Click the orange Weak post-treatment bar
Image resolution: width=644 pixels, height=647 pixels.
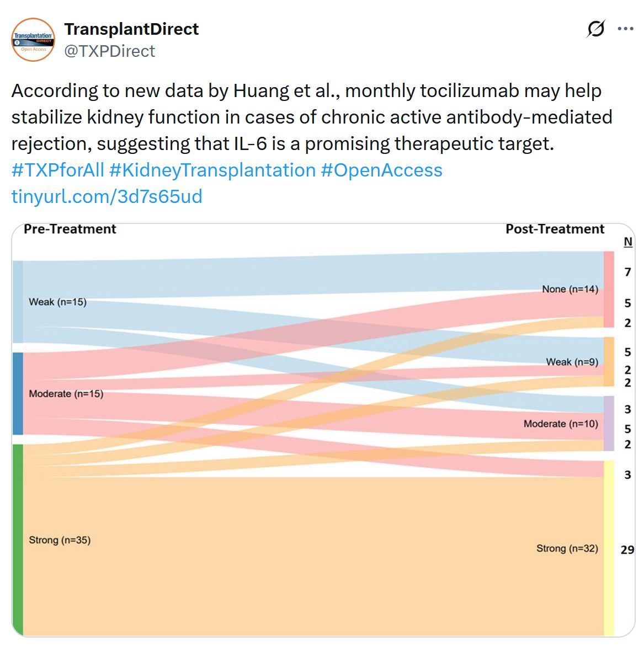609,362
